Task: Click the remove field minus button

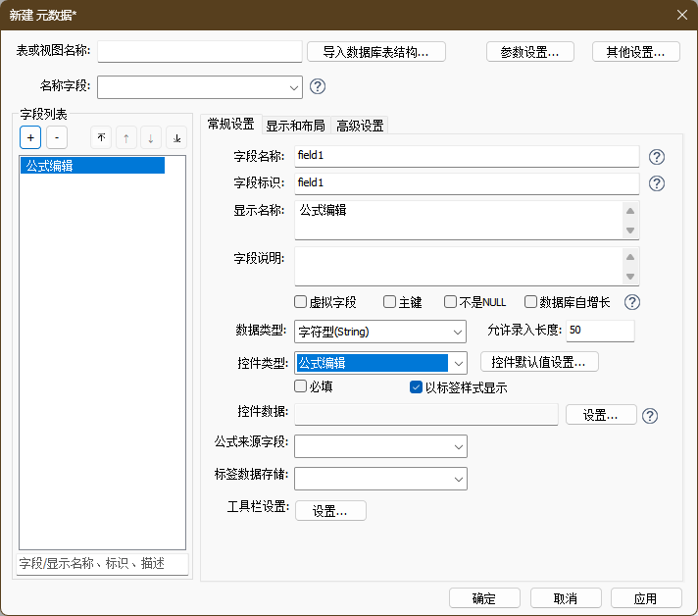Action: tap(57, 138)
